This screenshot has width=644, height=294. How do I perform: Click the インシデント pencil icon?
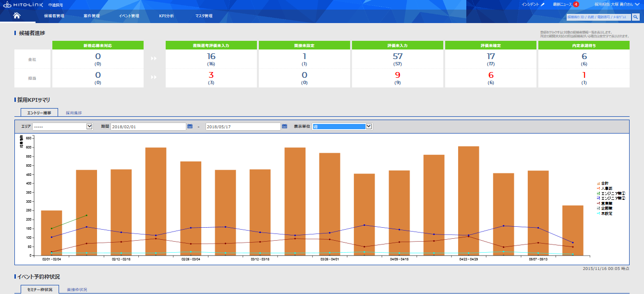point(543,4)
